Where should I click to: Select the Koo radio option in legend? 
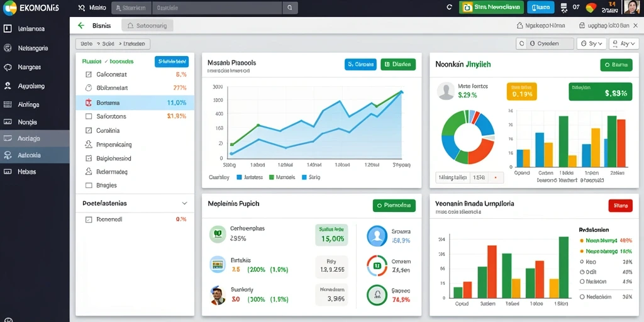[x=582, y=262]
